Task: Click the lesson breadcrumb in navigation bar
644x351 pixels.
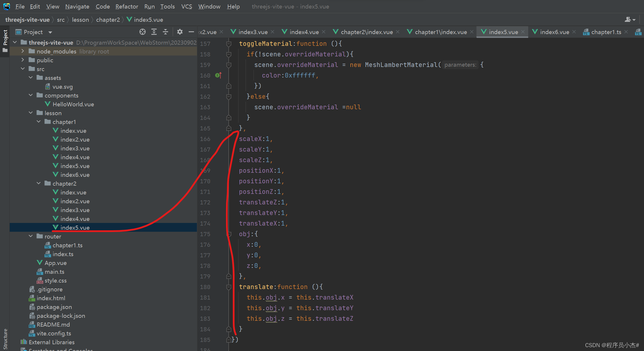Action: (x=80, y=20)
